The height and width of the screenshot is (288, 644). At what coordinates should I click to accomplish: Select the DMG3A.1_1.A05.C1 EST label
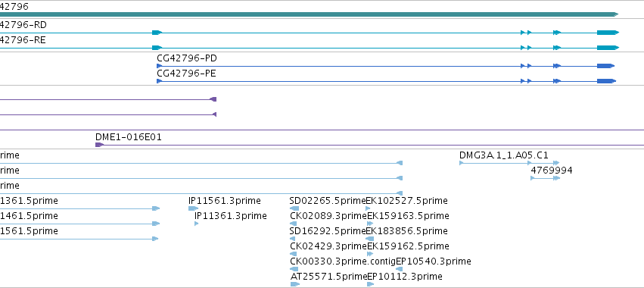503,155
